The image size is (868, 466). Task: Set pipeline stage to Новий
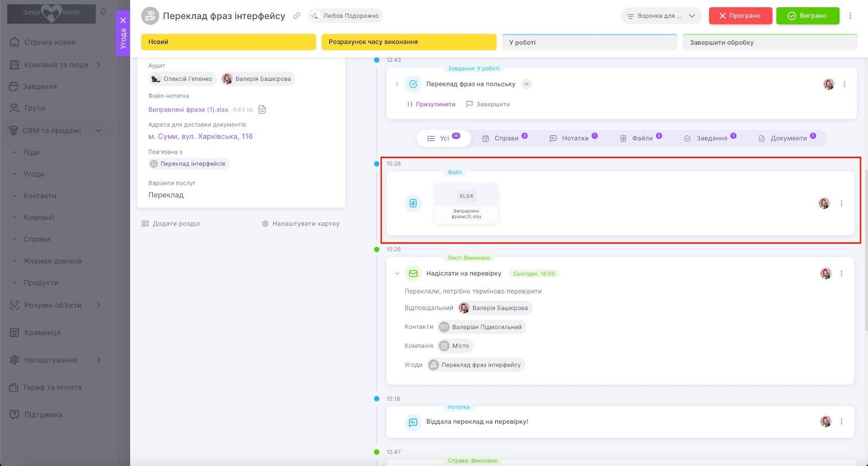[228, 42]
